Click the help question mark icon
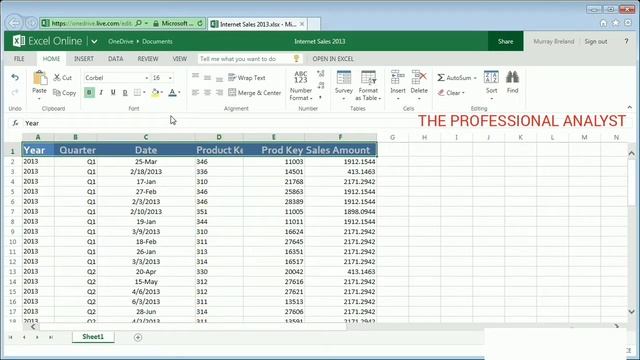 pos(626,41)
